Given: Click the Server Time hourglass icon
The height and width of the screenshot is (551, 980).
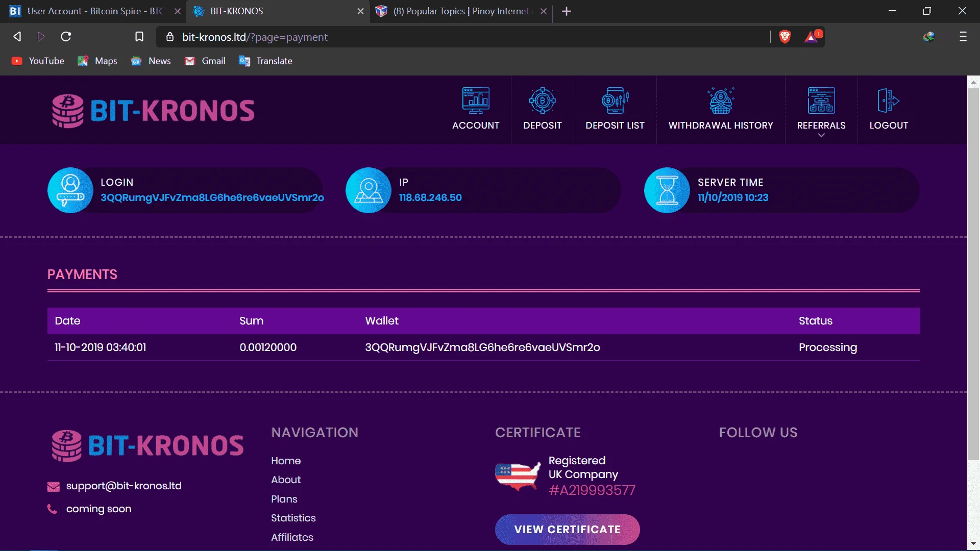Looking at the screenshot, I should (x=667, y=190).
